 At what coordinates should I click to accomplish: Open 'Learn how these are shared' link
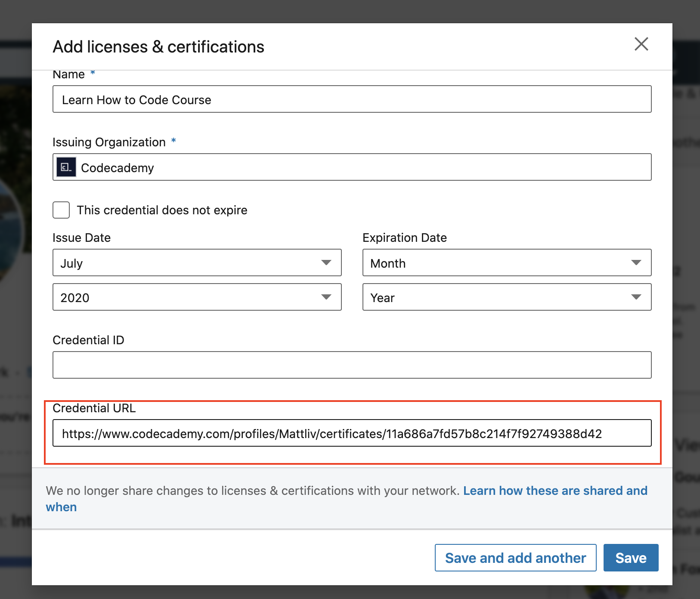554,491
